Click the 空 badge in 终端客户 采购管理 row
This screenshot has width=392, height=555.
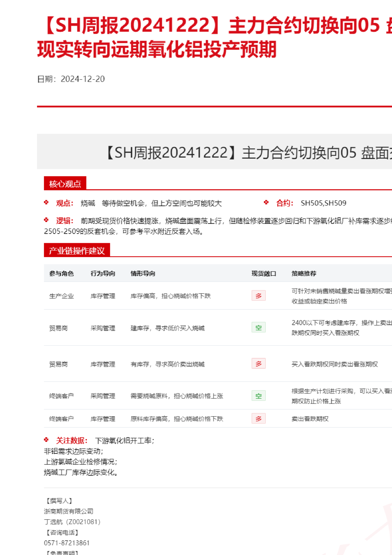click(x=258, y=396)
